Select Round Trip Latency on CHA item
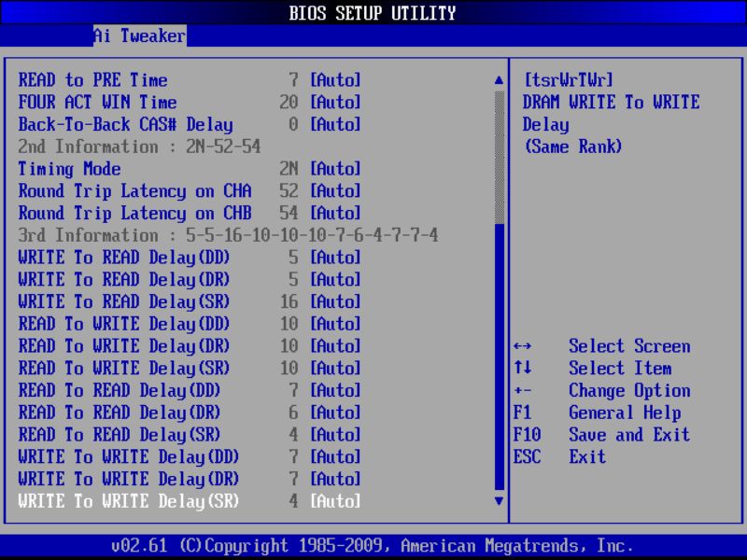 [x=134, y=190]
